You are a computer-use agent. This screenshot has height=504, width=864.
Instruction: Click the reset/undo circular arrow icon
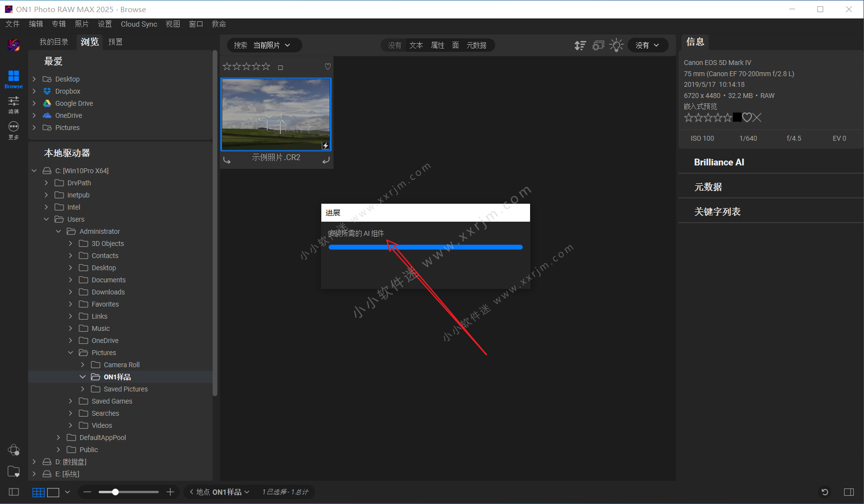coord(825,492)
